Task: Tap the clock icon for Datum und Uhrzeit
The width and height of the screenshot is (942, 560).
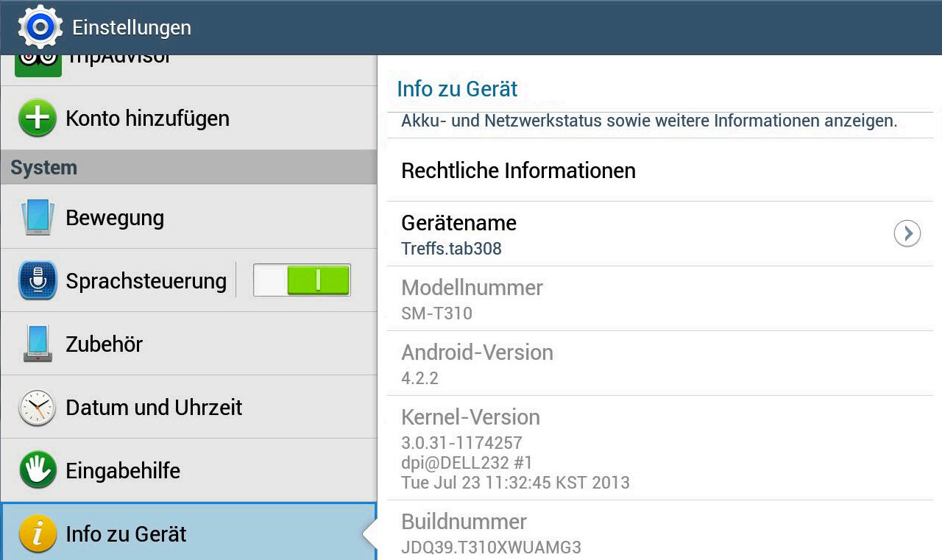Action: click(38, 407)
